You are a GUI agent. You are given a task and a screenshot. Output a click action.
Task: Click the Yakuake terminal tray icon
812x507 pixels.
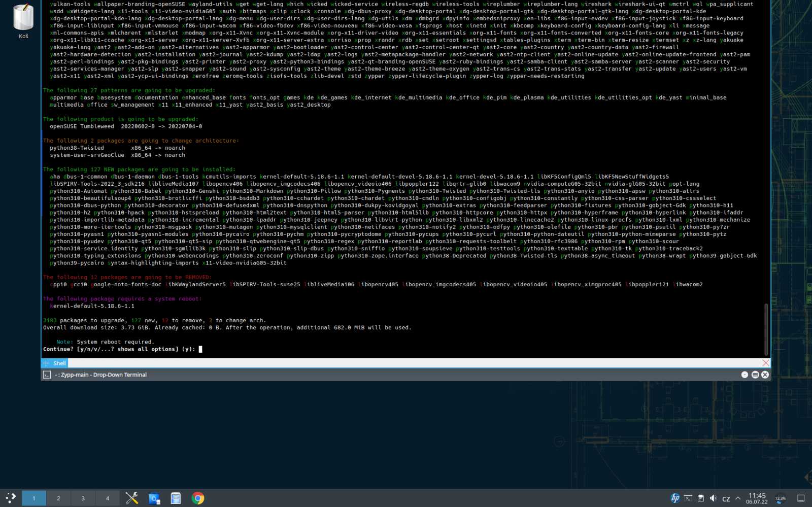688,498
